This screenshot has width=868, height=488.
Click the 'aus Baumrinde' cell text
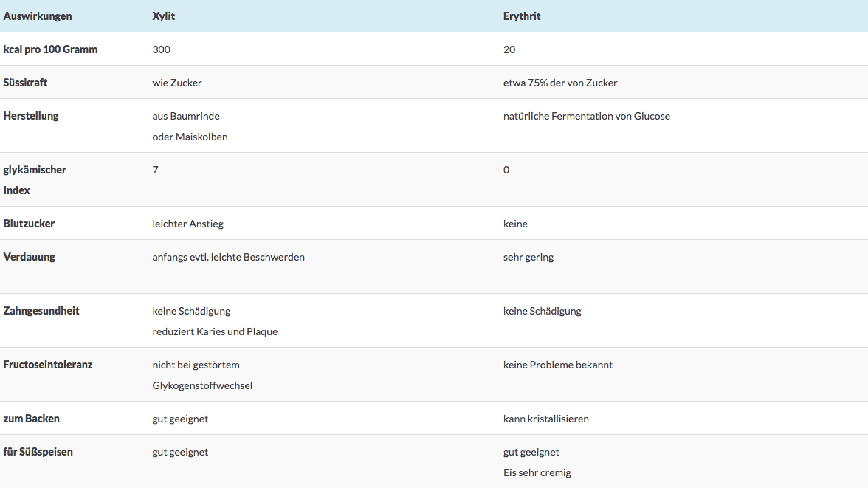click(186, 116)
